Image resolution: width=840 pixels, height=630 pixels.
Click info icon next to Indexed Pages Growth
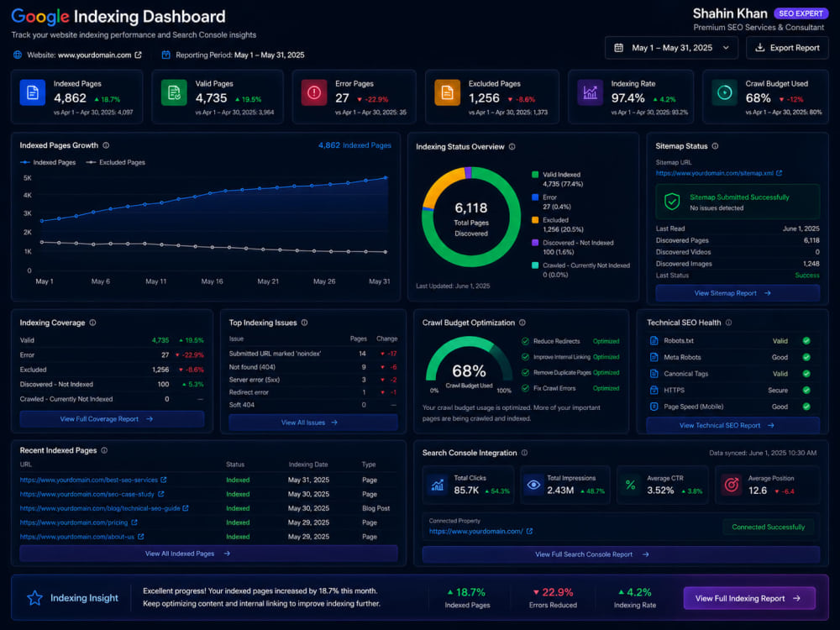click(x=106, y=145)
